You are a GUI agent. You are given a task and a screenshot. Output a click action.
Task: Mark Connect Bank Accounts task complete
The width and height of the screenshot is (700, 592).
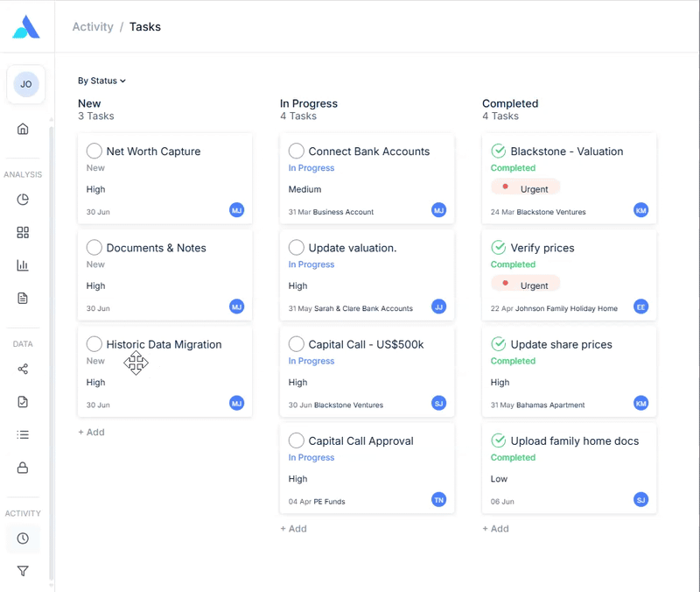tap(297, 151)
